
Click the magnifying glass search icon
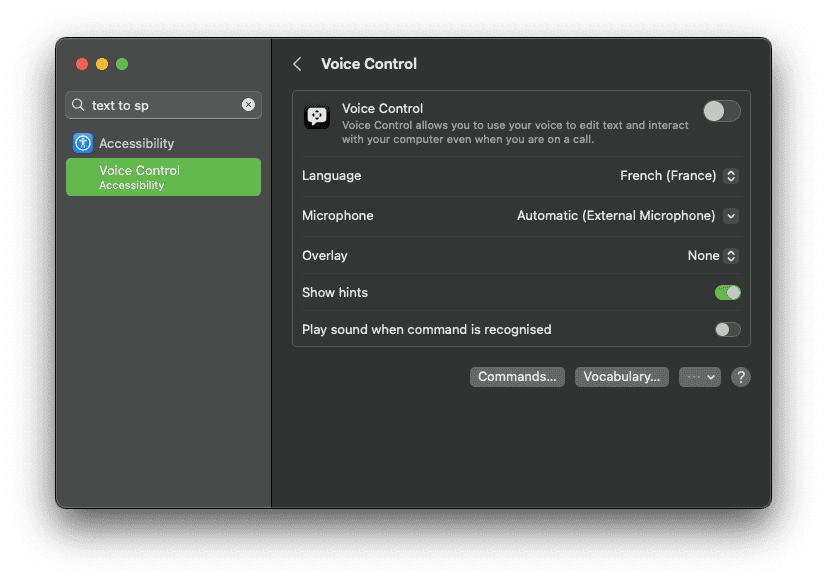point(78,105)
